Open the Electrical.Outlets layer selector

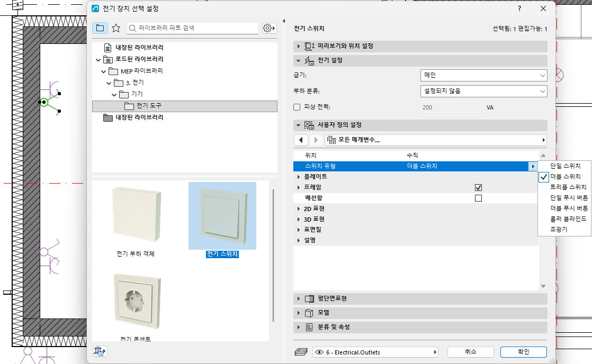pyautogui.click(x=375, y=352)
